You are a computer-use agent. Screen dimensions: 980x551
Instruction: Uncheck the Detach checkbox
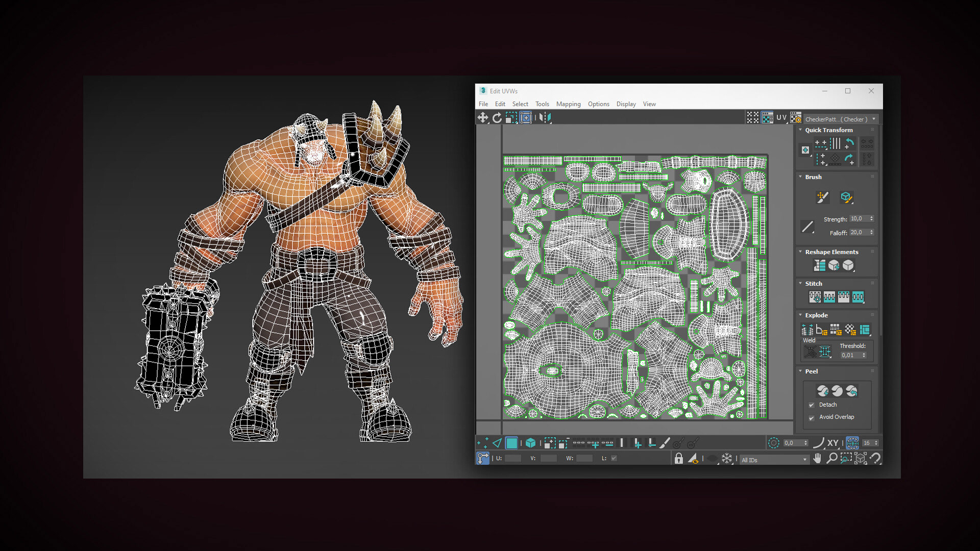coord(812,405)
